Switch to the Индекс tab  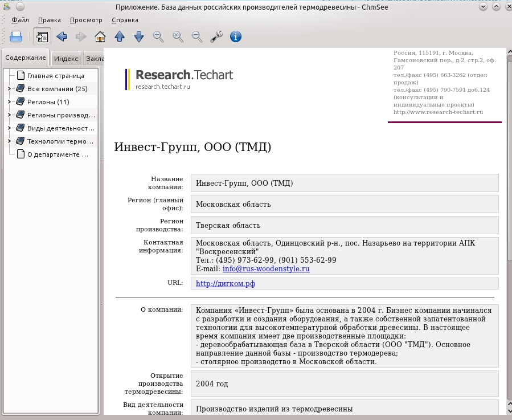coord(66,59)
